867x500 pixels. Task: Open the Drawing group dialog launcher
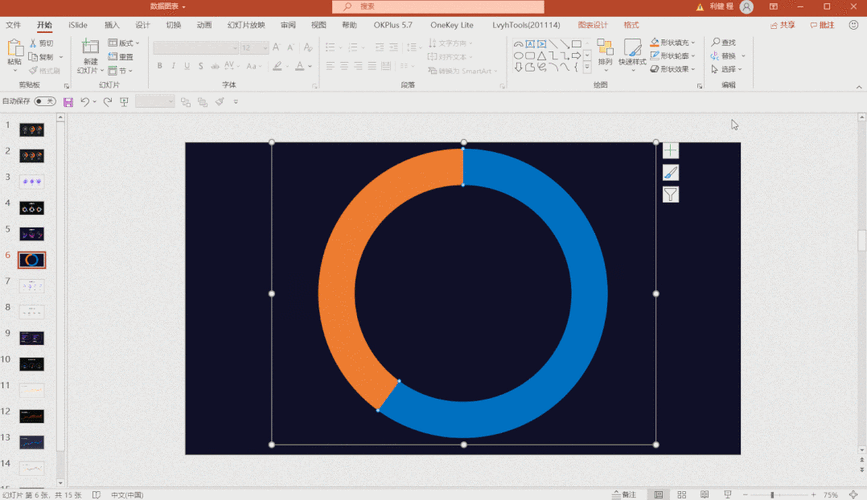point(699,86)
